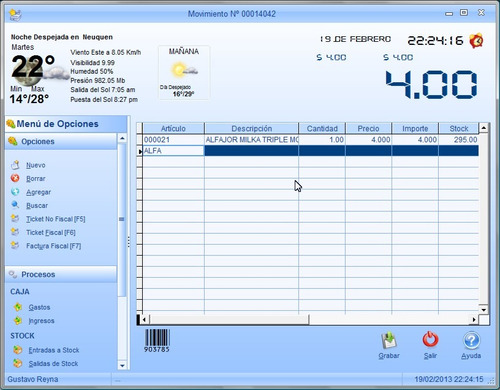Choose Ticket No Fiscal [F5]
This screenshot has height=390, width=500.
click(56, 219)
